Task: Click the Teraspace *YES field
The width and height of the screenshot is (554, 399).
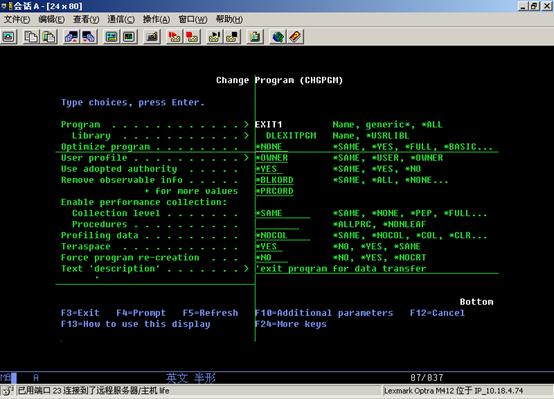Action: point(269,247)
